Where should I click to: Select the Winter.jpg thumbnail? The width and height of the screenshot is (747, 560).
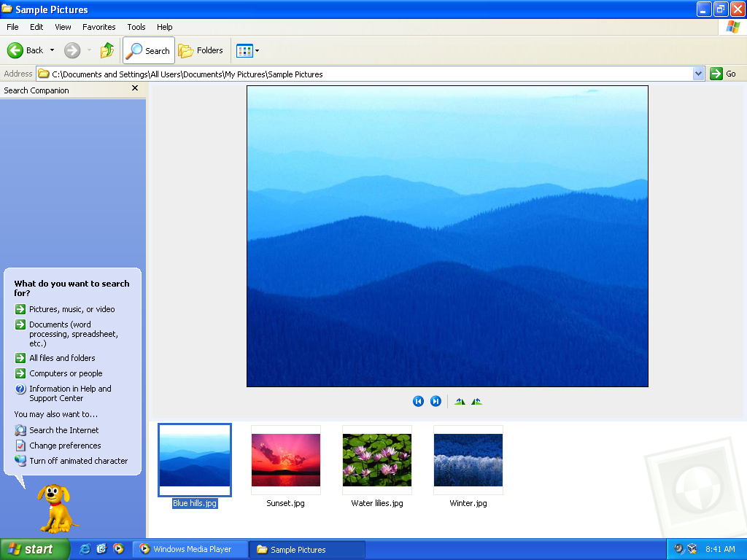(468, 460)
